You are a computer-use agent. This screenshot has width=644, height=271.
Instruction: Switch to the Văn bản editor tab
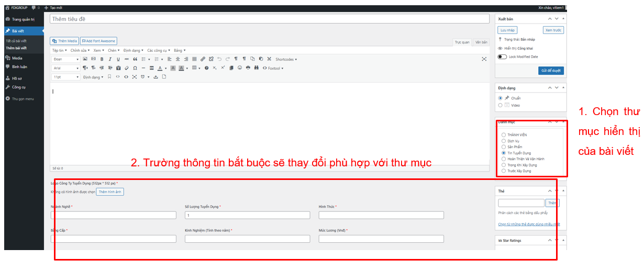(x=481, y=42)
